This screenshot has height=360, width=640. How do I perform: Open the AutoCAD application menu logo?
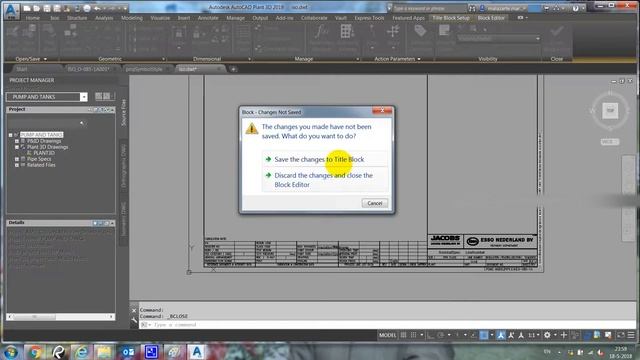tap(11, 11)
